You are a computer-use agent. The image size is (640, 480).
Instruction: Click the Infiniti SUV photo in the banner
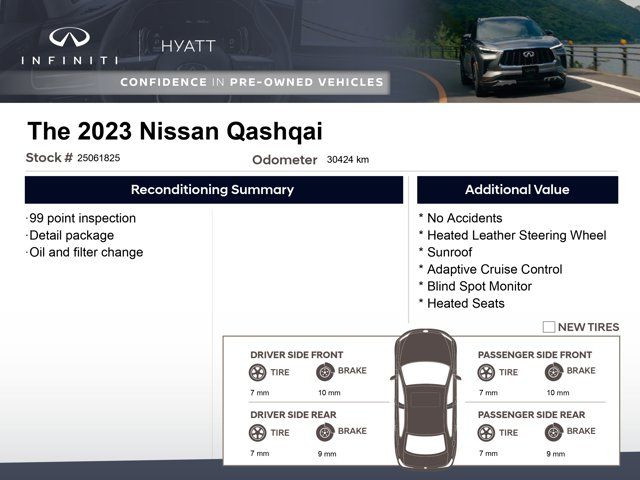coord(513,55)
